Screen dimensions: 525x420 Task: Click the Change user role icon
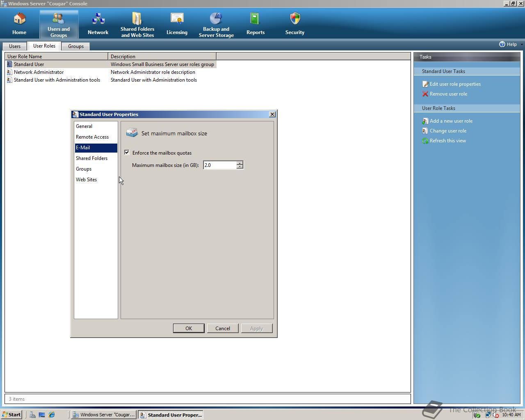425,131
